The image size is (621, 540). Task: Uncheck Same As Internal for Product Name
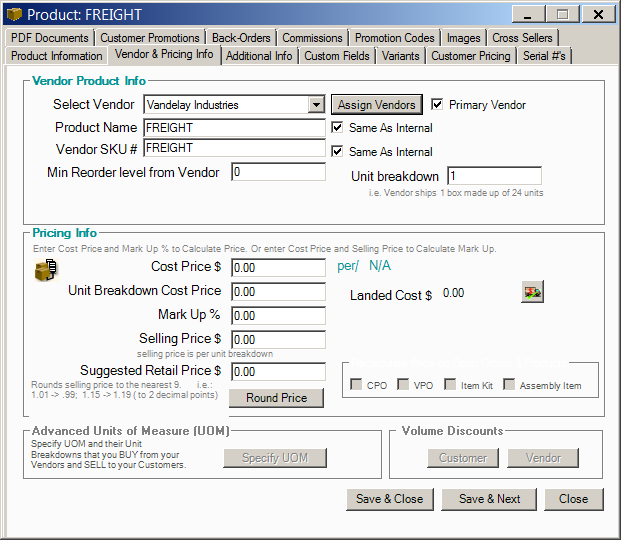[x=338, y=128]
